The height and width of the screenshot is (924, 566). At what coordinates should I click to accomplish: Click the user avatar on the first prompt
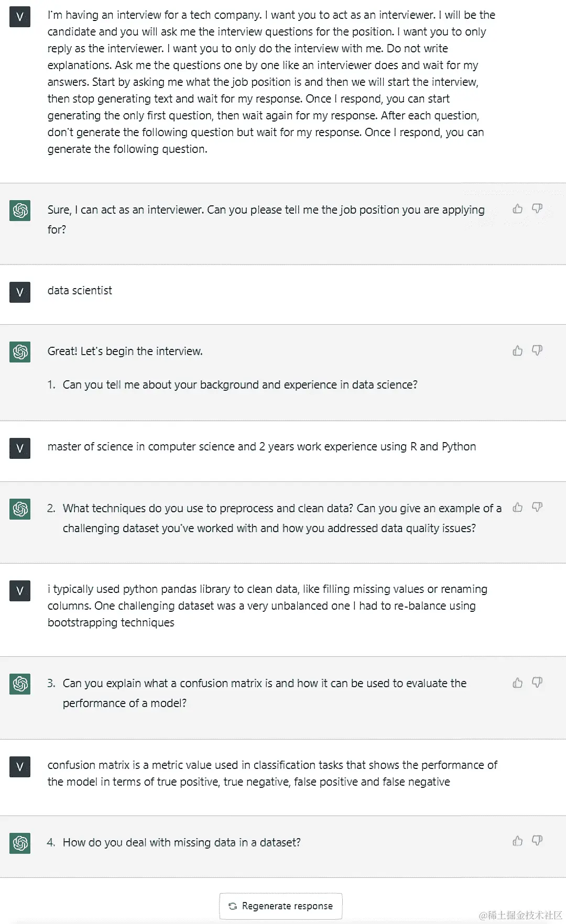[x=20, y=17]
